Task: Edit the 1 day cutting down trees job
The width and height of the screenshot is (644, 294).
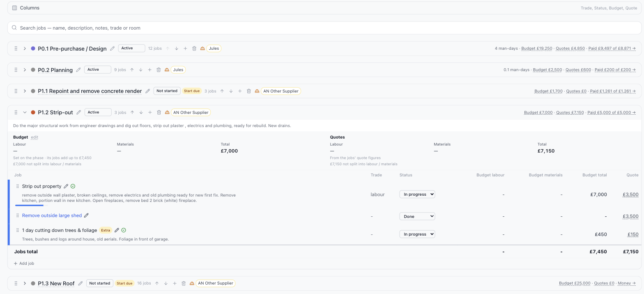Action: click(117, 230)
